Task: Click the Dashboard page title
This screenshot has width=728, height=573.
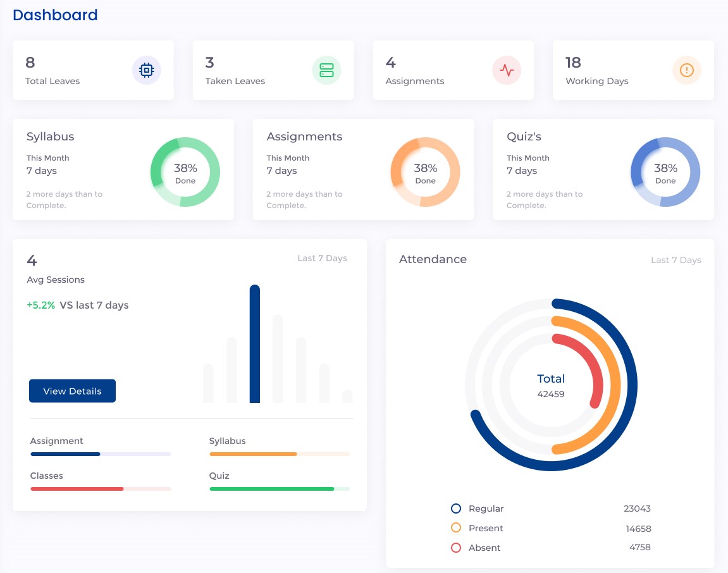Action: click(55, 15)
